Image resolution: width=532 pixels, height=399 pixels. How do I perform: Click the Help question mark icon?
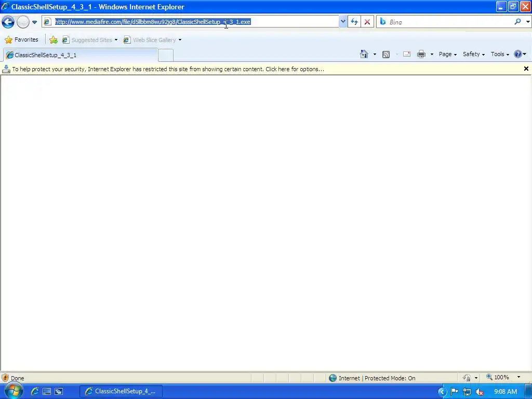(x=518, y=54)
